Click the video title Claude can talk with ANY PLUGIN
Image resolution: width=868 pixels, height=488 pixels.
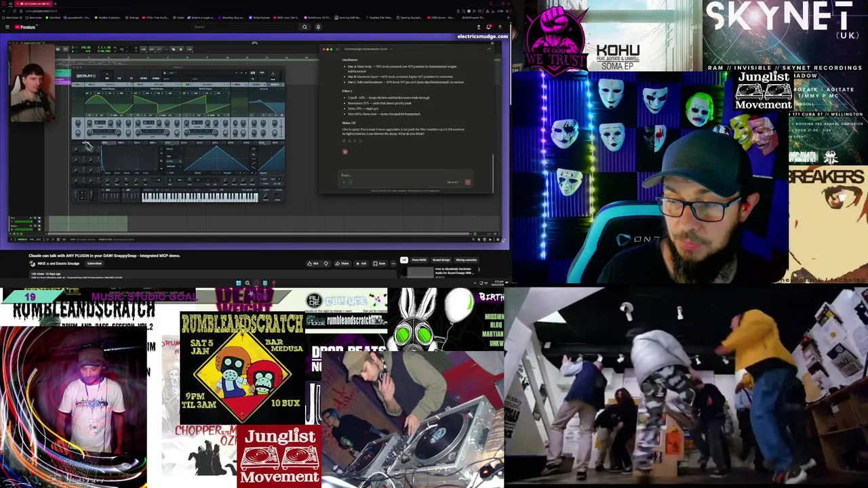[104, 256]
